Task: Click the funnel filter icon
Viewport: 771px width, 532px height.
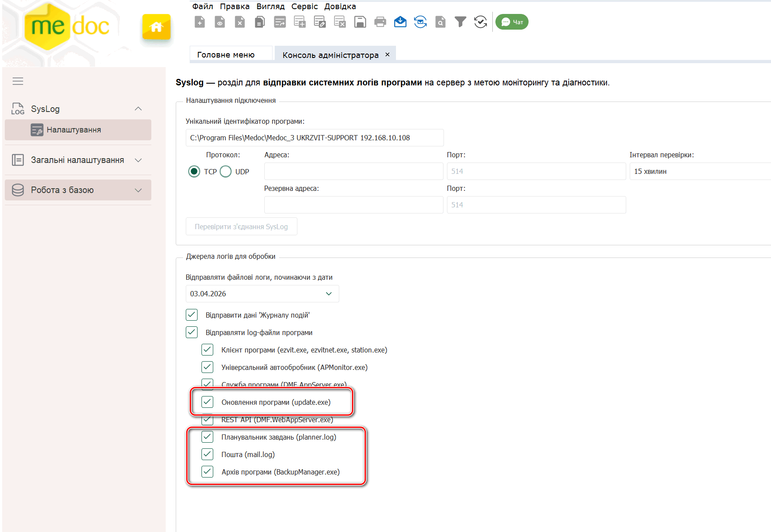Action: coord(460,22)
